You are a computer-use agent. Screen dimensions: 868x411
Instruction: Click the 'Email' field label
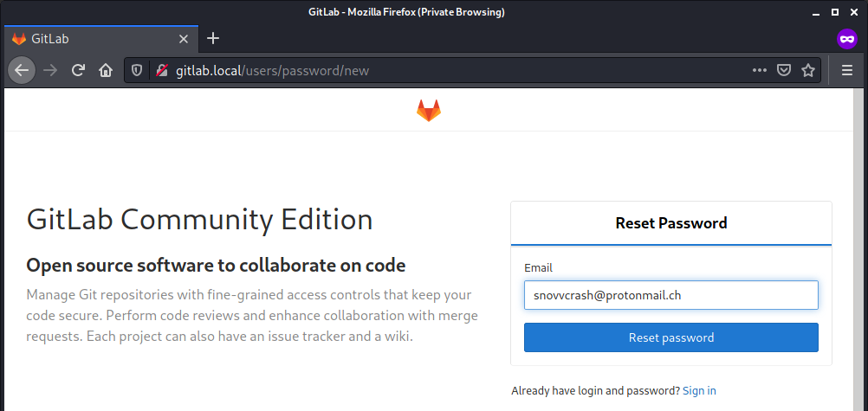click(x=538, y=267)
